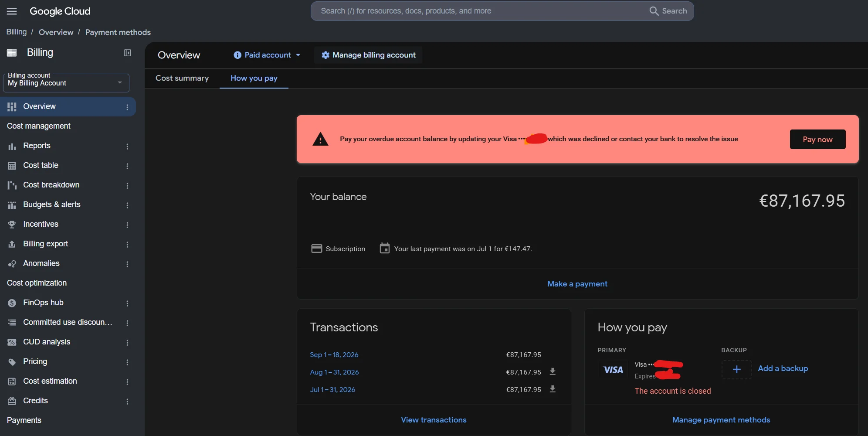868x436 pixels.
Task: Click the Pay now button
Action: pos(817,140)
